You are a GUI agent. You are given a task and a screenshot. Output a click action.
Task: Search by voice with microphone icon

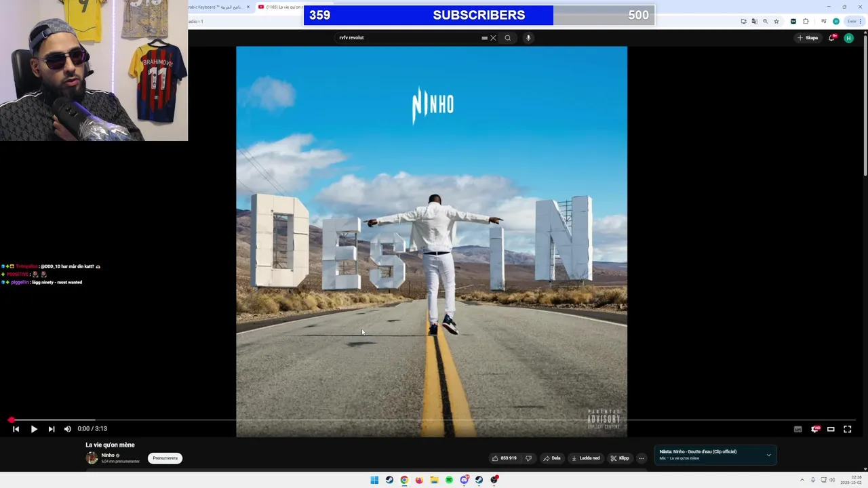[528, 38]
